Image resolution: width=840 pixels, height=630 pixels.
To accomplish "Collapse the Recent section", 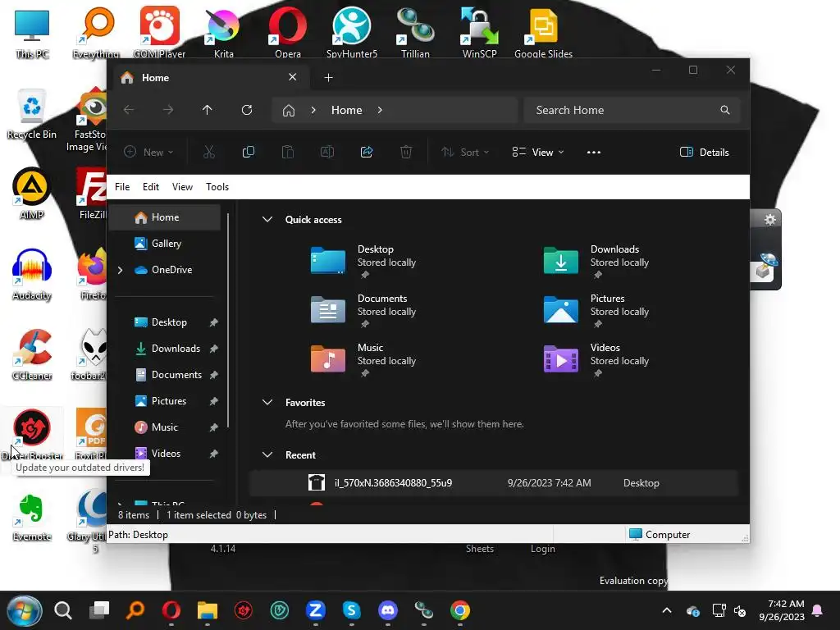I will coord(267,454).
